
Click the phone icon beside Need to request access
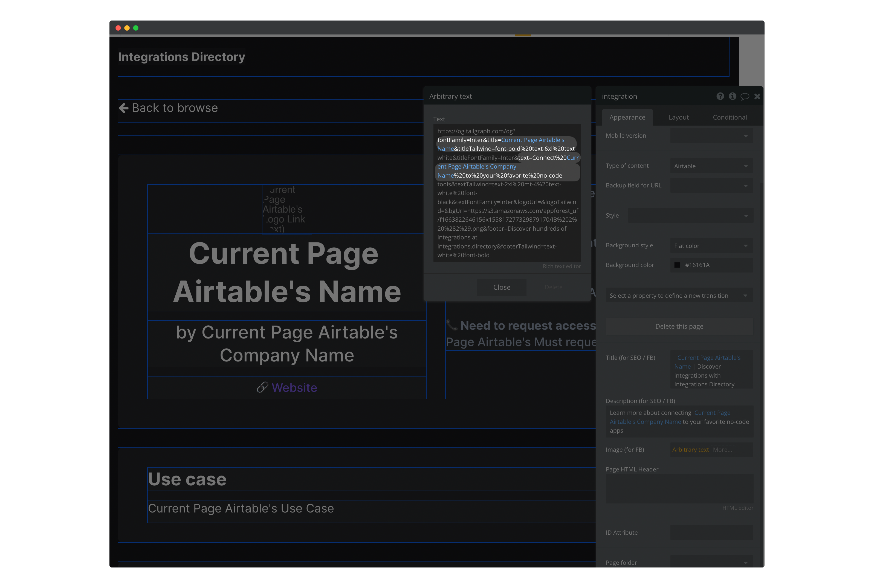tap(452, 325)
